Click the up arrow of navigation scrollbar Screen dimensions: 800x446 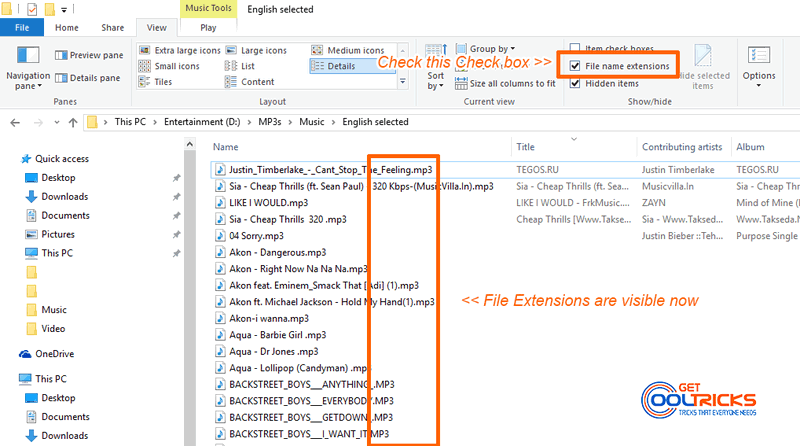click(190, 144)
